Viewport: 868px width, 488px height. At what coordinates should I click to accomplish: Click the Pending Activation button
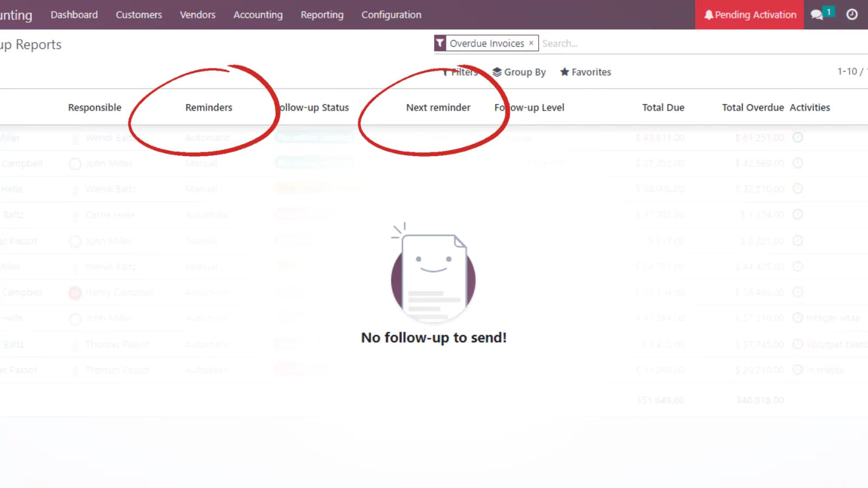(x=750, y=15)
